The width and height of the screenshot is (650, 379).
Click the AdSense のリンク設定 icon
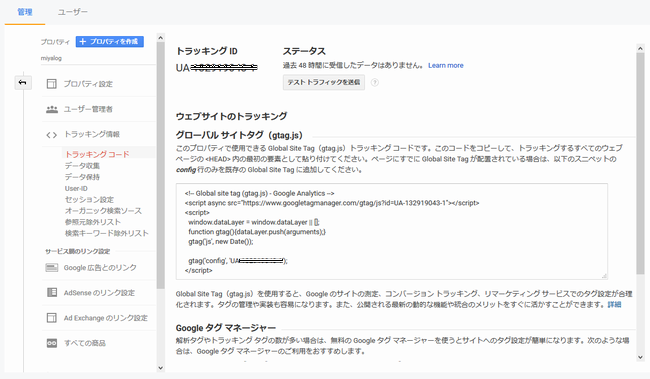click(x=52, y=292)
